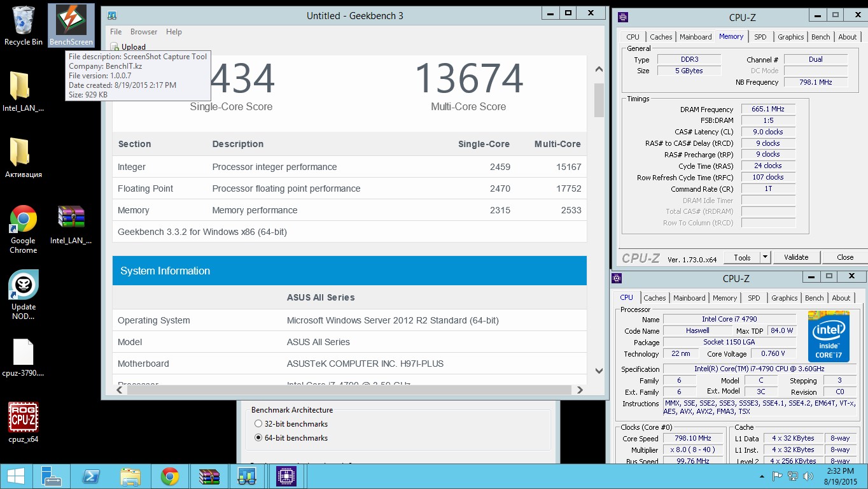Show hidden tray icons arrow
The width and height of the screenshot is (868, 489).
pyautogui.click(x=763, y=476)
